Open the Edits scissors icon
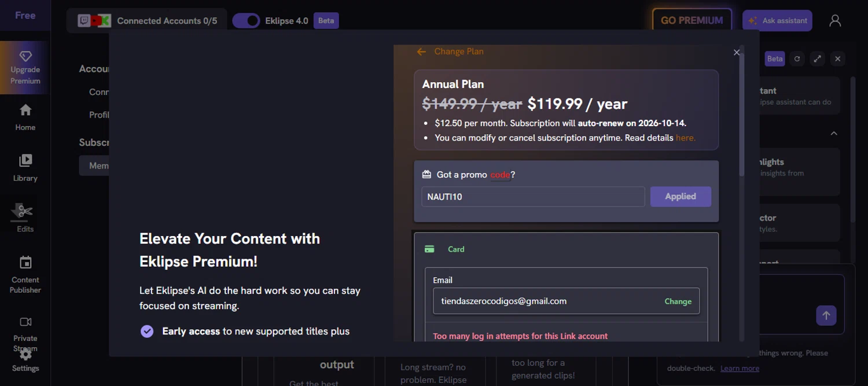This screenshot has width=868, height=386. point(25,211)
